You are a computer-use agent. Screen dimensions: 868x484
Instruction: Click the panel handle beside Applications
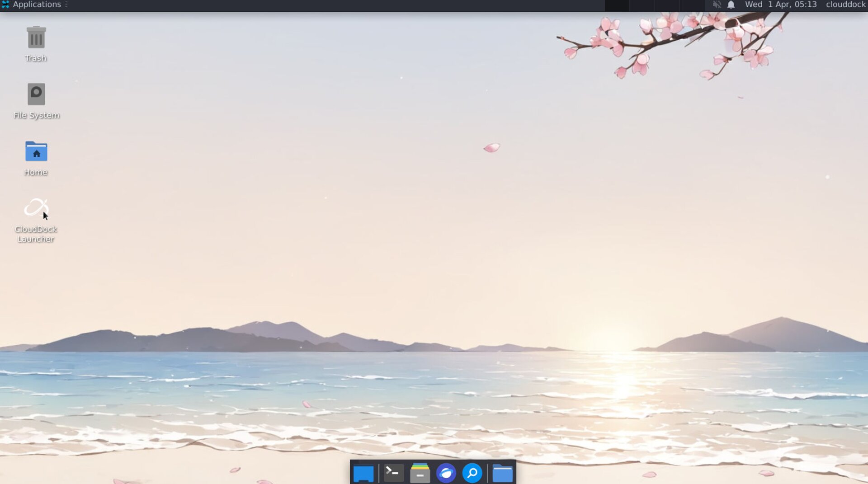point(66,5)
